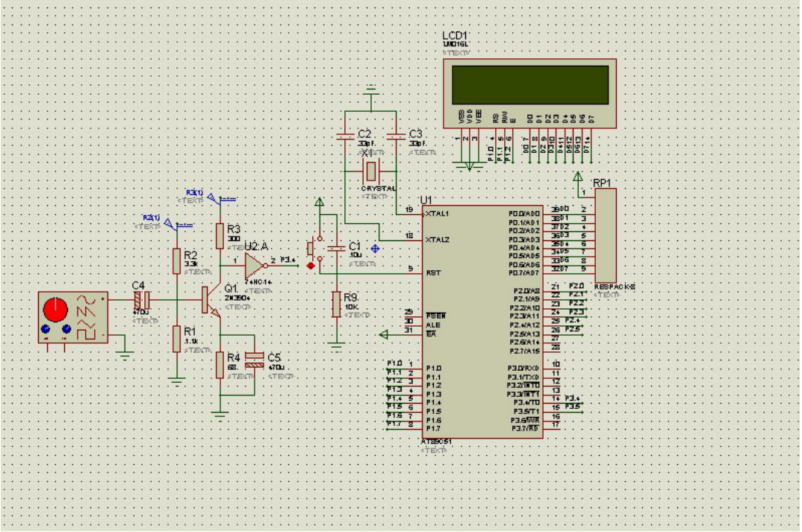Click the reset push button switch

coord(314,249)
